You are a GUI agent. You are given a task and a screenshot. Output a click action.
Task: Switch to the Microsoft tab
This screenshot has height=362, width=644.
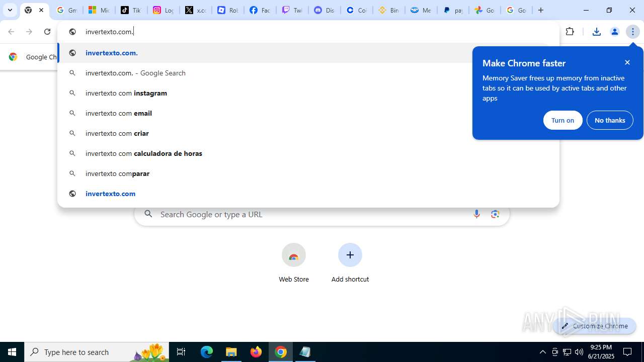99,10
